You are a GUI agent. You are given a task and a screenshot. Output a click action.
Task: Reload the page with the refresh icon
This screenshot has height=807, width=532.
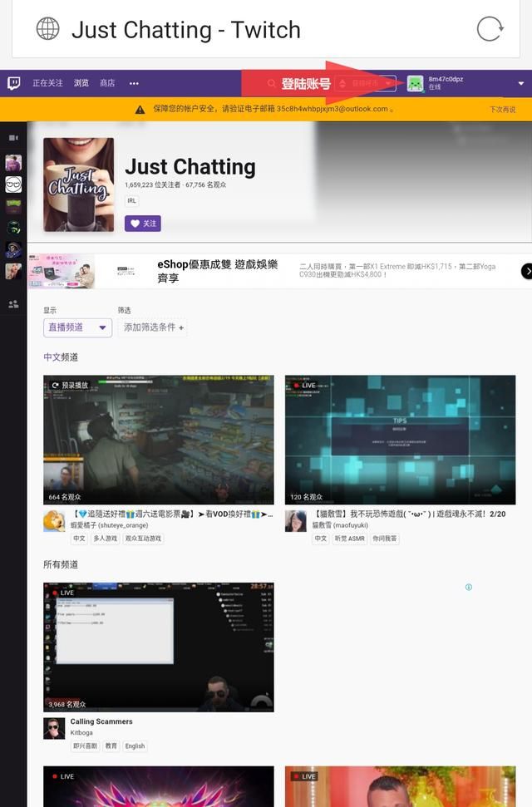490,29
